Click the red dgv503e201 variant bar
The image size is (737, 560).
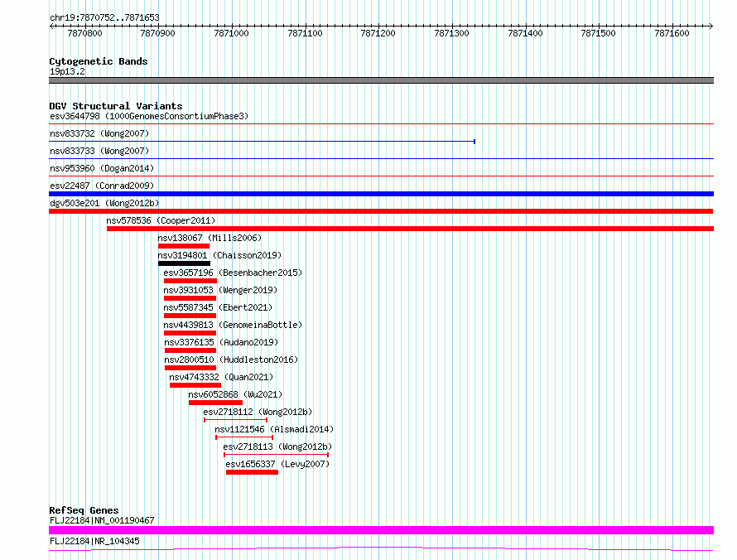point(381,211)
